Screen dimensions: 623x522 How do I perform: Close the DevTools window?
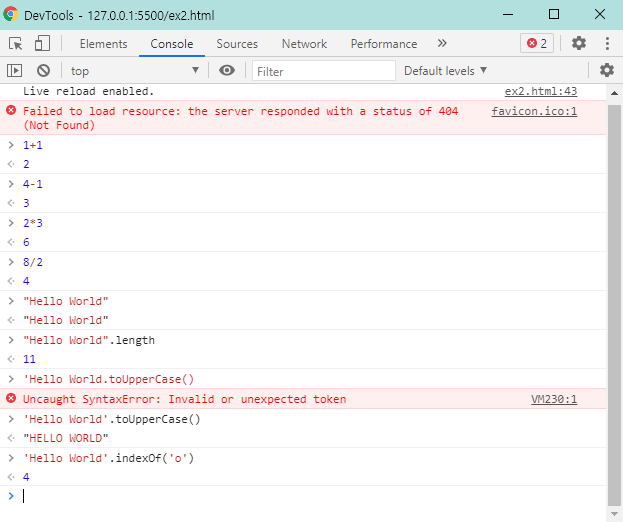click(x=600, y=15)
